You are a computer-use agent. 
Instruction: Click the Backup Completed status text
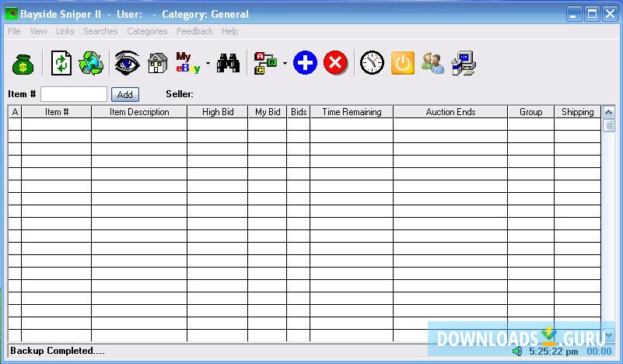coord(58,351)
